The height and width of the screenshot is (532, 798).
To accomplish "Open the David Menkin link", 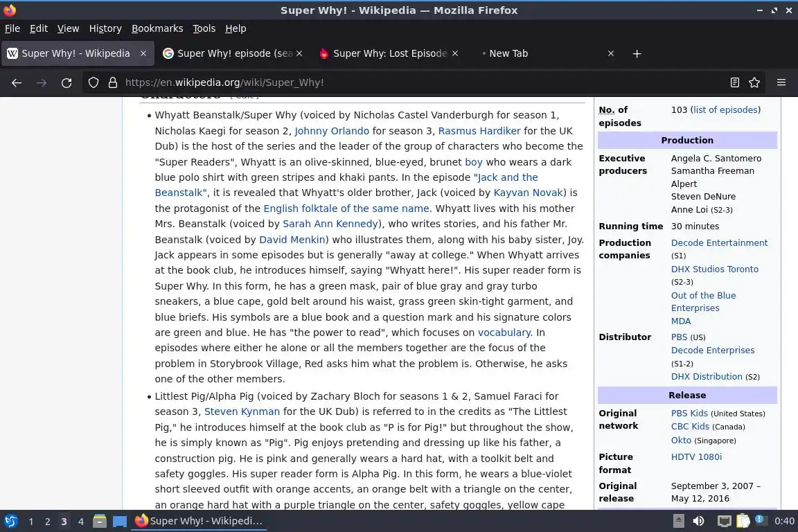I will [x=292, y=239].
